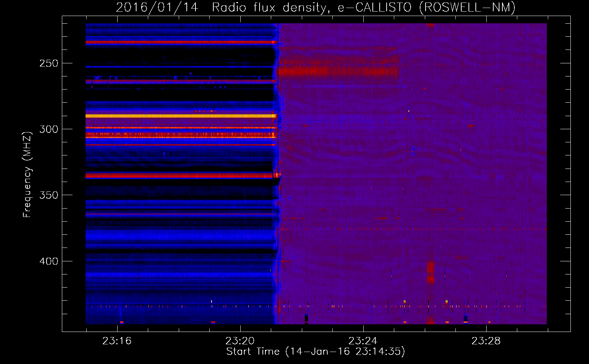
Task: Click the bright yellow band near 290 MHz
Action: (181, 116)
